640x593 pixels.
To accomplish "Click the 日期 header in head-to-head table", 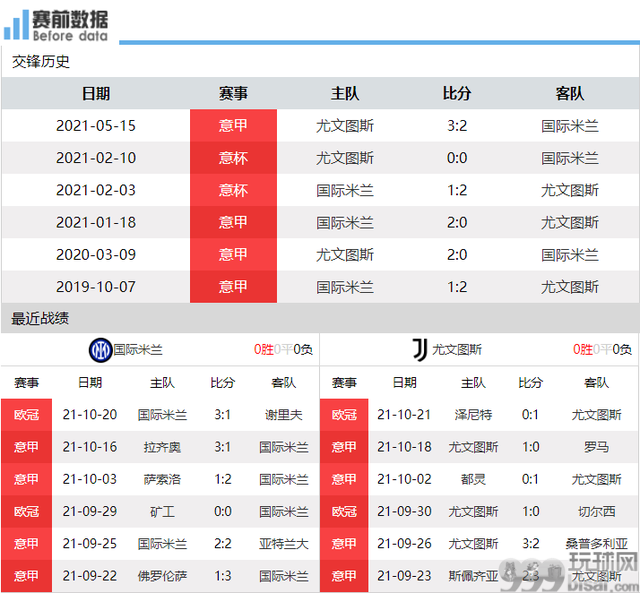I will click(x=96, y=93).
